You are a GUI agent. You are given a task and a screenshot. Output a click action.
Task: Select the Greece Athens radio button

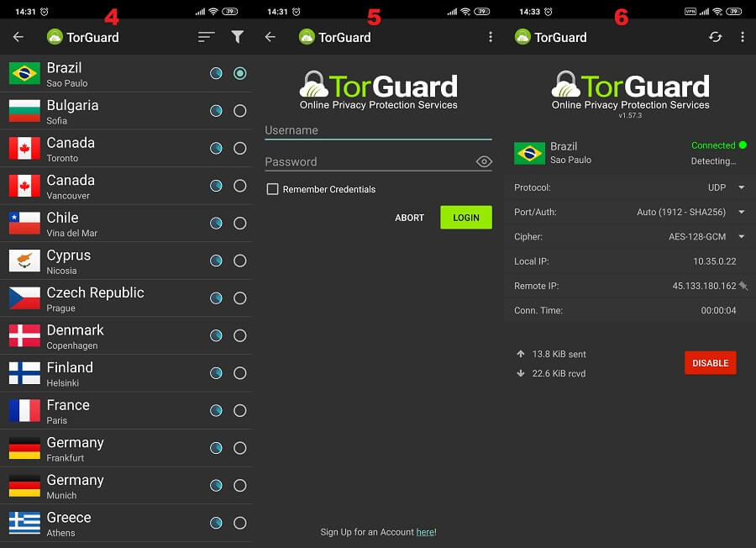[x=239, y=523]
